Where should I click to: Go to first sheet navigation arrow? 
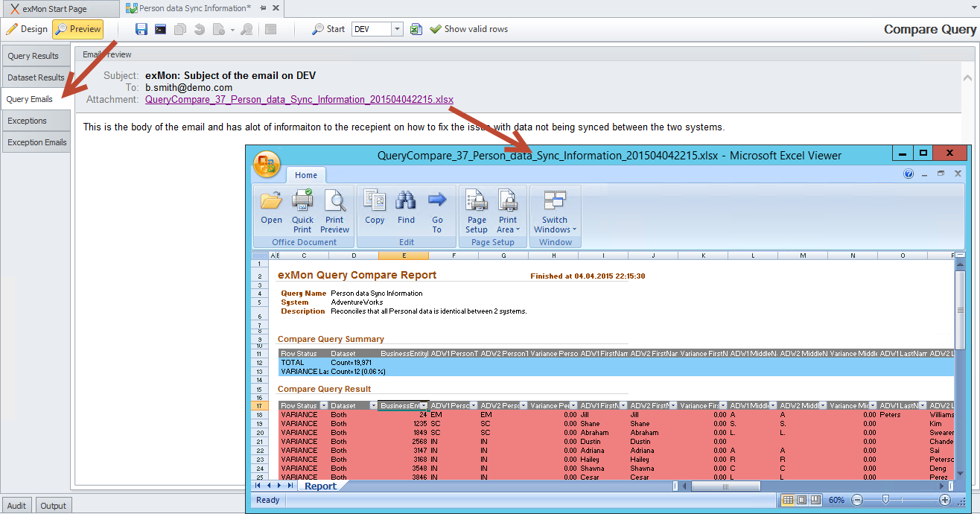click(x=258, y=486)
